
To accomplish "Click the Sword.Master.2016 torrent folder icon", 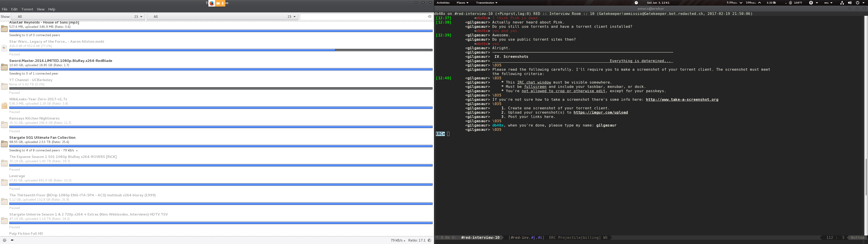I will tap(4, 67).
